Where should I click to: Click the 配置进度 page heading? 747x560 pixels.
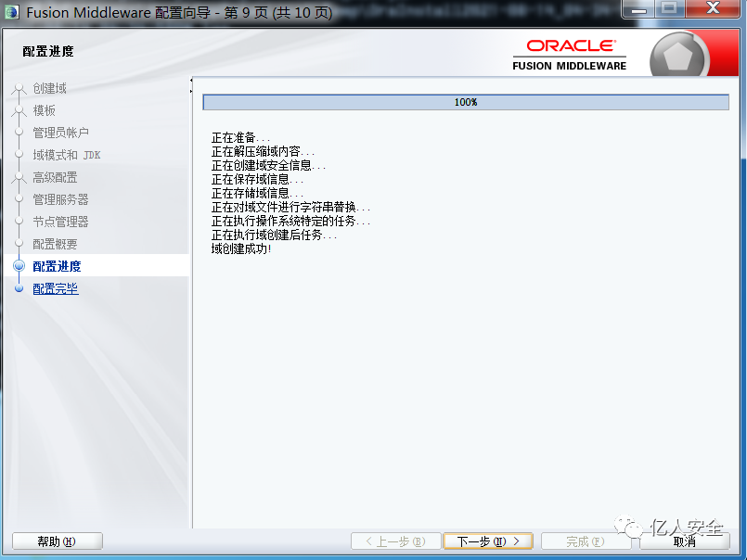48,51
